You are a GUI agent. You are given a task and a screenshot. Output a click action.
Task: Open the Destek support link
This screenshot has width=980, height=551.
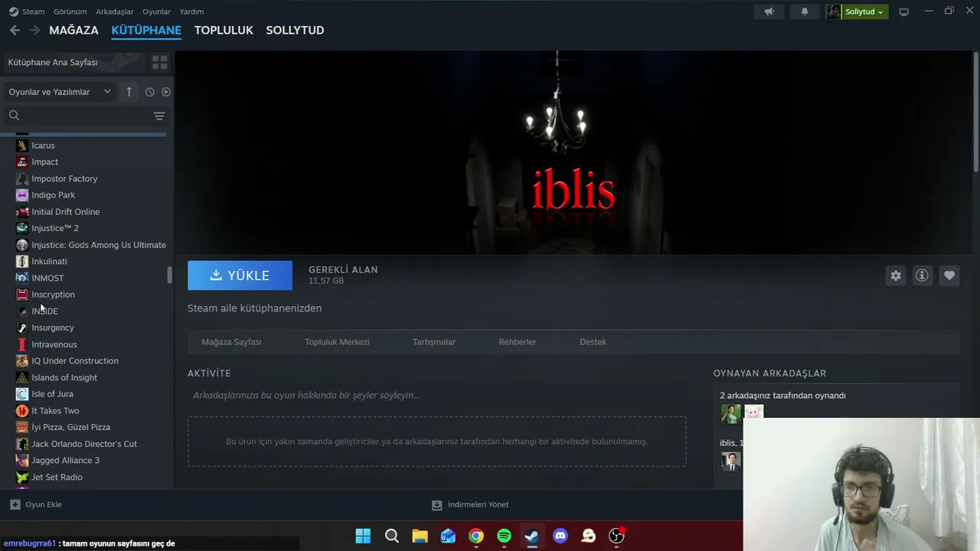coord(593,342)
